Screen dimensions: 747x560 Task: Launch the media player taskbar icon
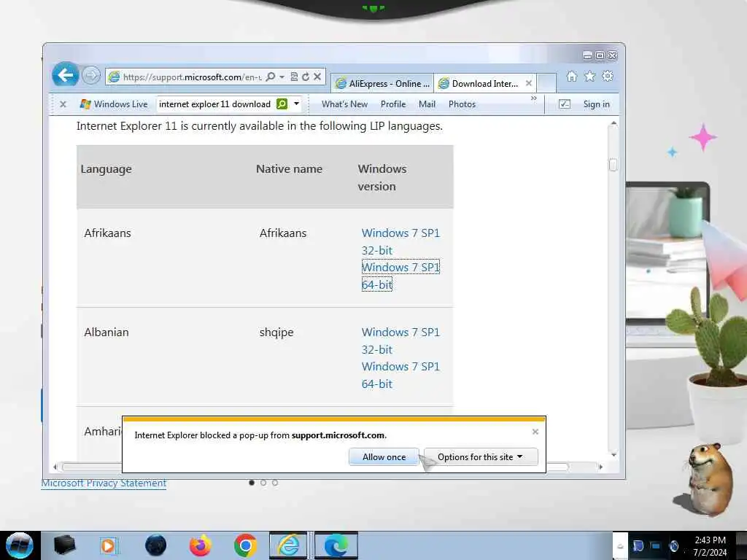[x=108, y=545]
